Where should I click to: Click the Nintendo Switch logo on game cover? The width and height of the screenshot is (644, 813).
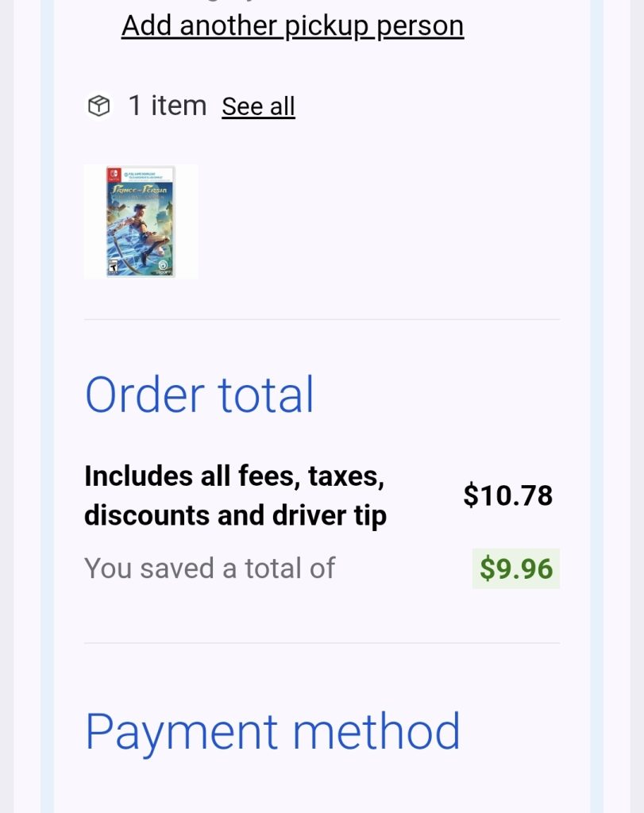(116, 175)
